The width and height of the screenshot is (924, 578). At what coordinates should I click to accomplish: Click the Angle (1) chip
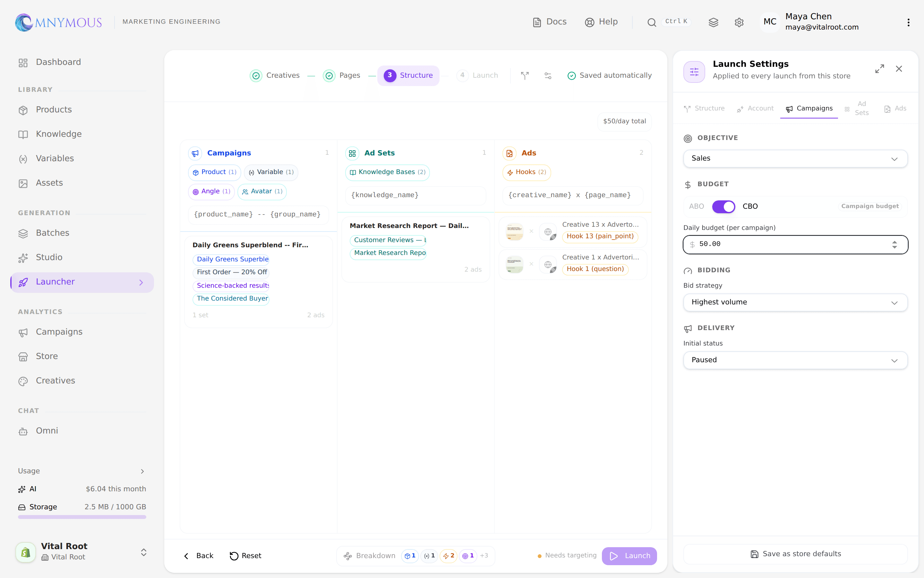211,191
